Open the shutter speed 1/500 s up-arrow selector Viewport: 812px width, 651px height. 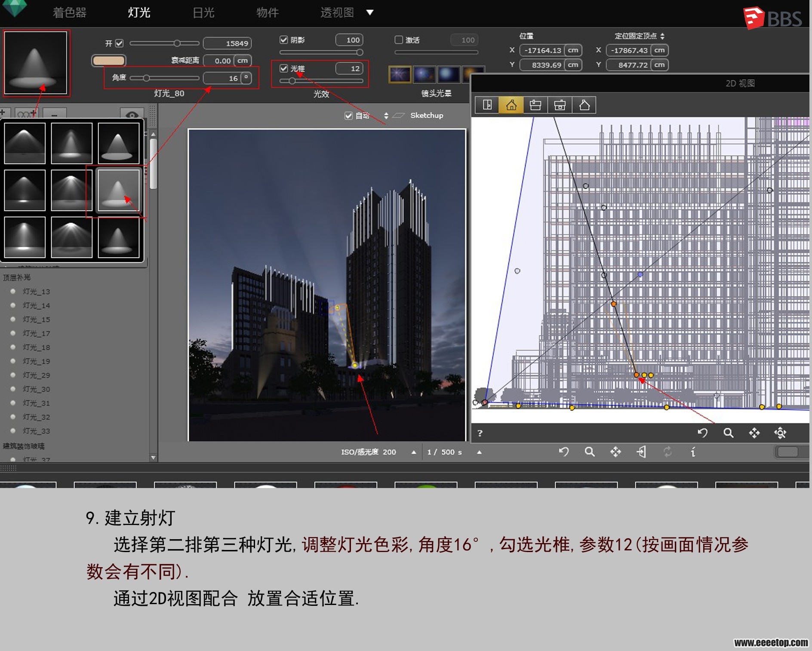pos(479,452)
